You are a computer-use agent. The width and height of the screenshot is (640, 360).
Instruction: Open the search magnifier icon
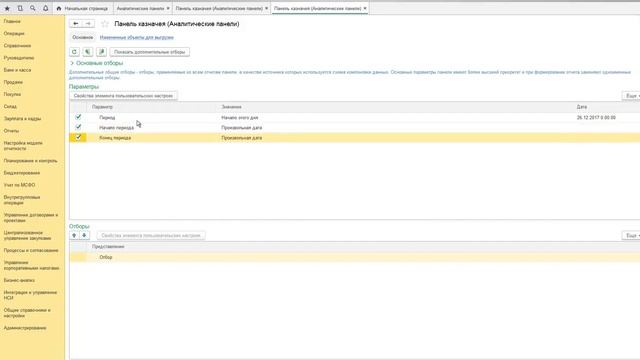coord(33,8)
